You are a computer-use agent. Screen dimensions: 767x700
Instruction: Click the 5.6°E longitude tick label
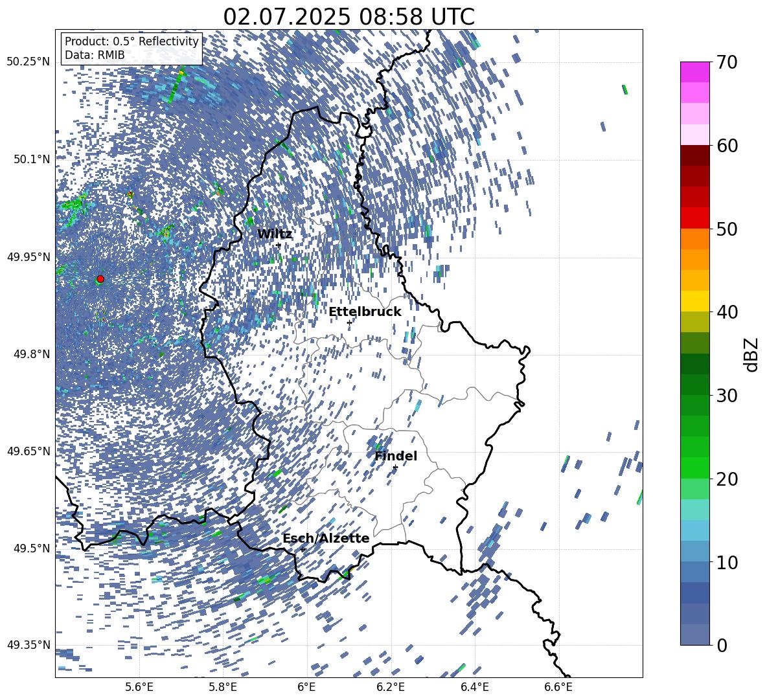139,687
